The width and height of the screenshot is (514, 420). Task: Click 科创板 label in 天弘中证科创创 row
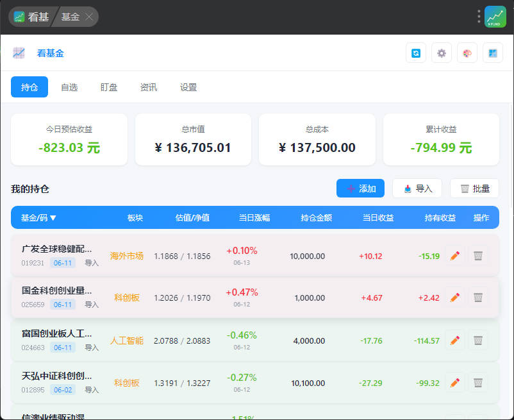coord(126,383)
